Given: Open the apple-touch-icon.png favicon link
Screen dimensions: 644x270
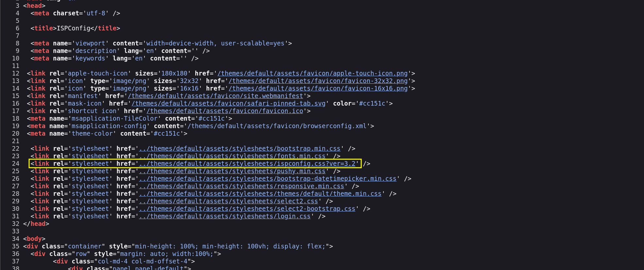Looking at the screenshot, I should [x=313, y=74].
